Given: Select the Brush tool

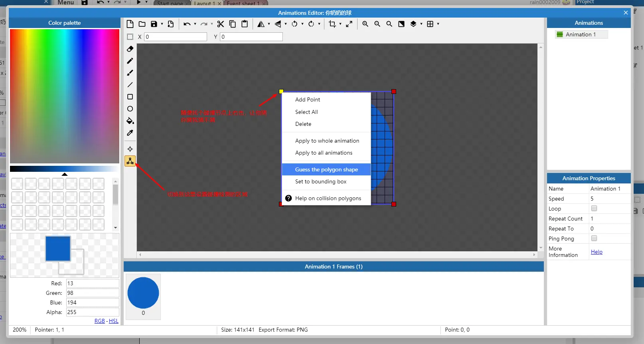Looking at the screenshot, I should (130, 73).
